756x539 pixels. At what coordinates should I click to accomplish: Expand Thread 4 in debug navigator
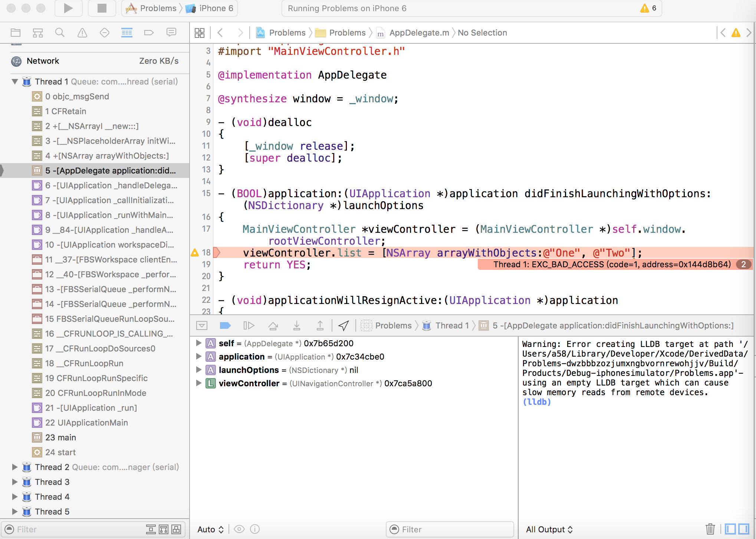[x=15, y=497]
